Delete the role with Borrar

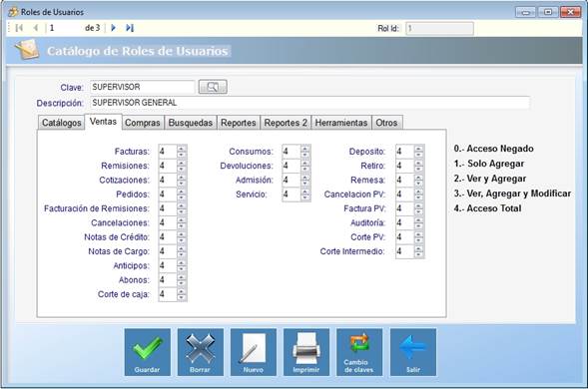[201, 352]
